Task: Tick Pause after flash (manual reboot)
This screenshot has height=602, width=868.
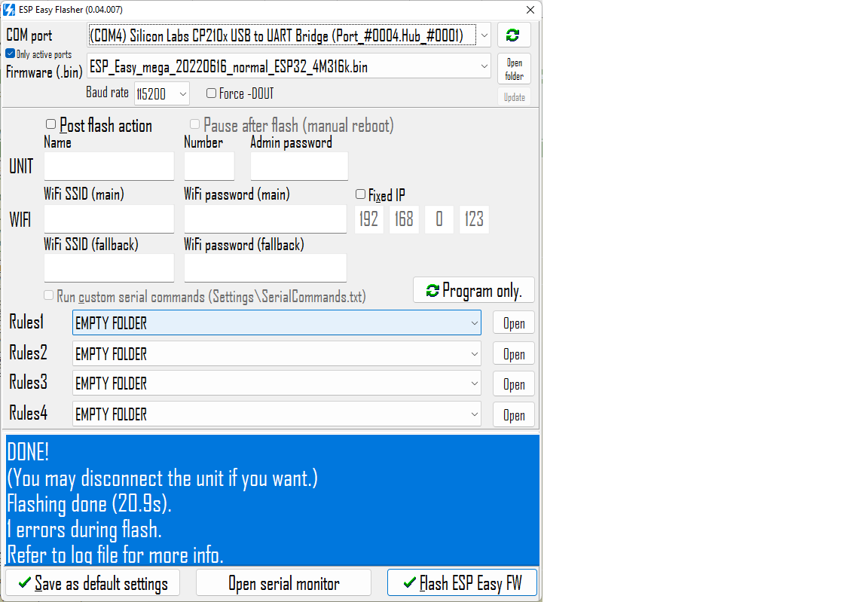Action: [195, 124]
